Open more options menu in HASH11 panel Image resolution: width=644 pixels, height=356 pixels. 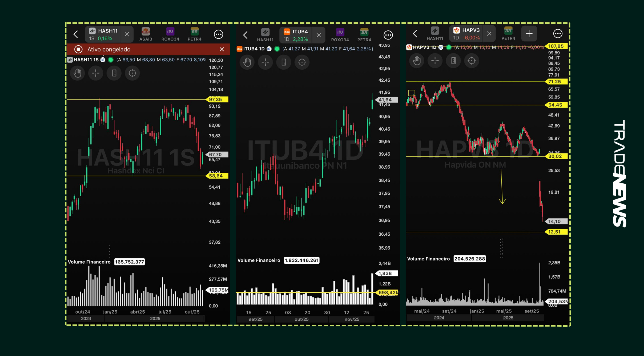point(218,34)
